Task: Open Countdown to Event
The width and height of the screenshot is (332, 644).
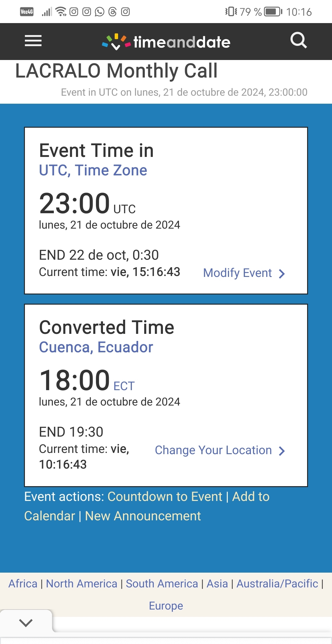Action: tap(165, 497)
